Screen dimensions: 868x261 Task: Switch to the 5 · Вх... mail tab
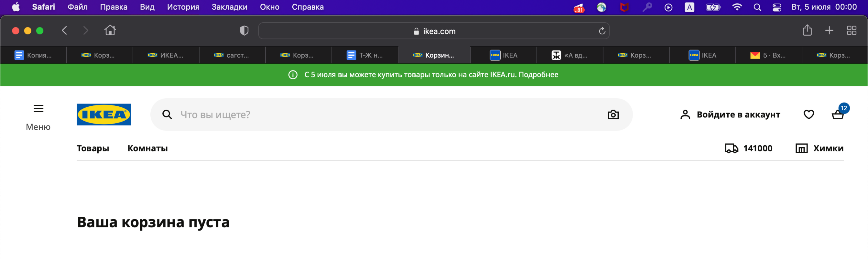pos(768,55)
